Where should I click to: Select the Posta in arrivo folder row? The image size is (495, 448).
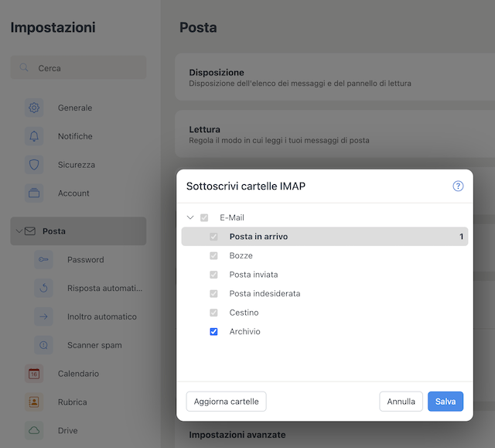pyautogui.click(x=325, y=237)
